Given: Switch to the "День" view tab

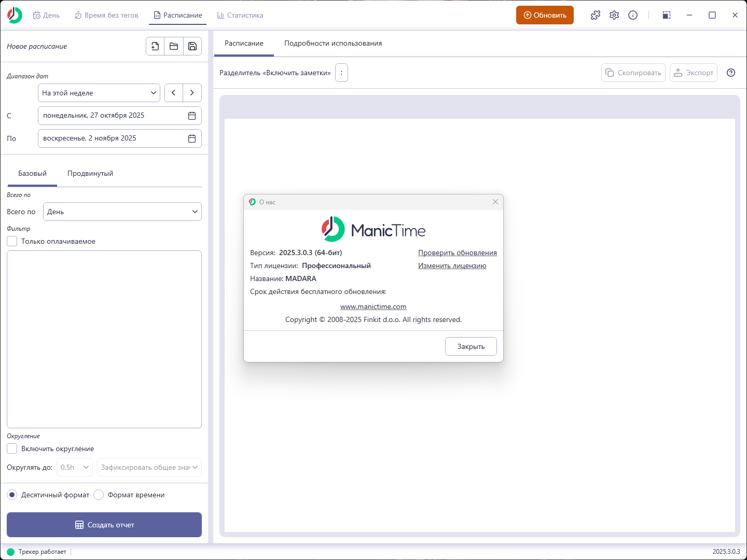Looking at the screenshot, I should click(x=46, y=15).
